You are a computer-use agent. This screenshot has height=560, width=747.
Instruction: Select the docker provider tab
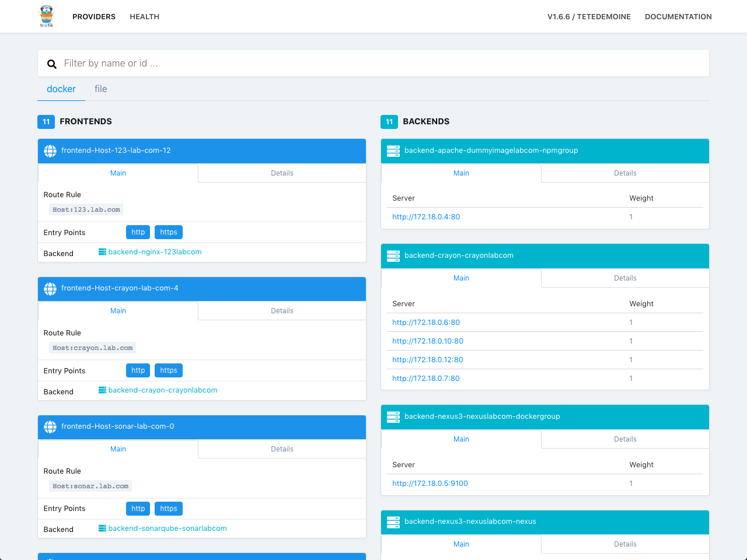(x=61, y=89)
